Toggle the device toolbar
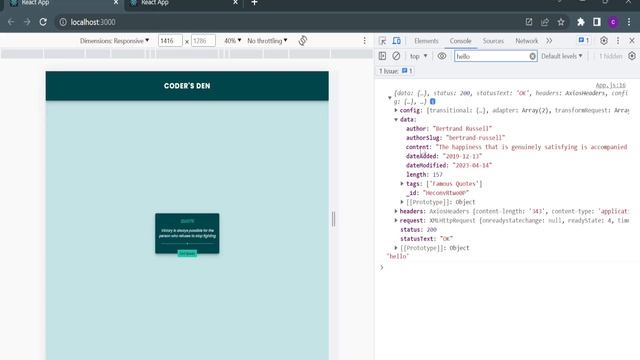Viewport: 640px width, 360px height. (x=396, y=41)
